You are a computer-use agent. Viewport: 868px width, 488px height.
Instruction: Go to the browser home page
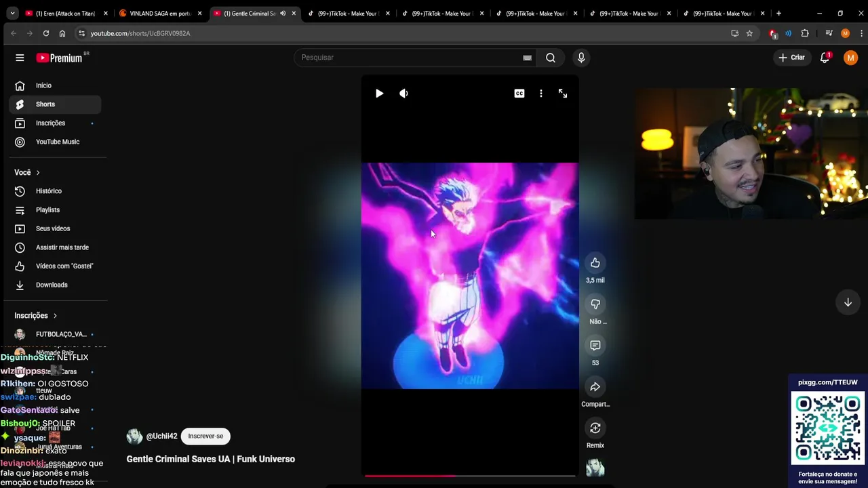[x=62, y=33]
